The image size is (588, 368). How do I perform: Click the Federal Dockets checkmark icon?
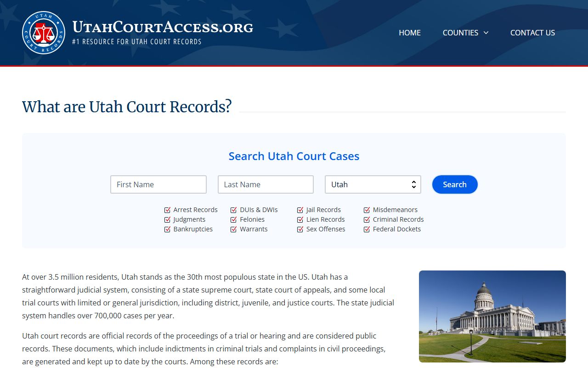tap(367, 229)
